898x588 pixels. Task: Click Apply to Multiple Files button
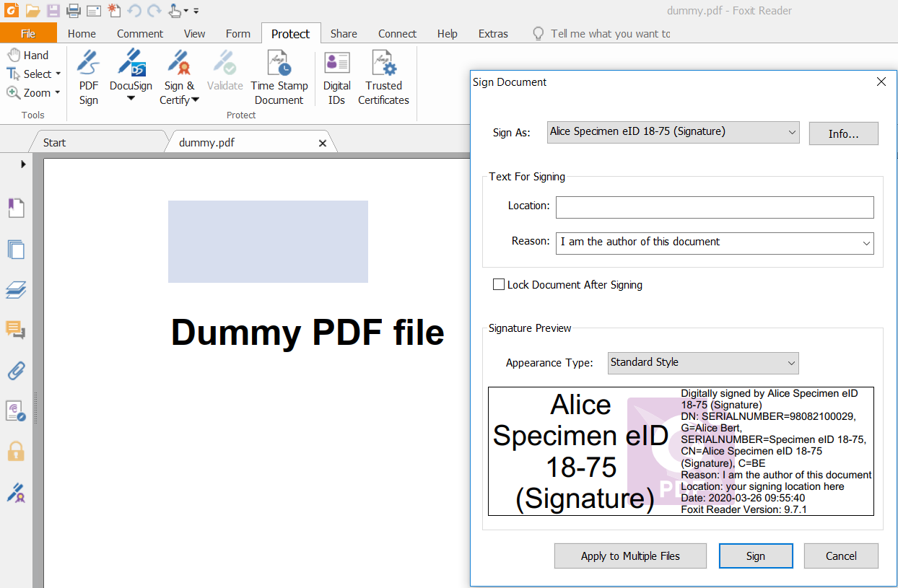630,556
